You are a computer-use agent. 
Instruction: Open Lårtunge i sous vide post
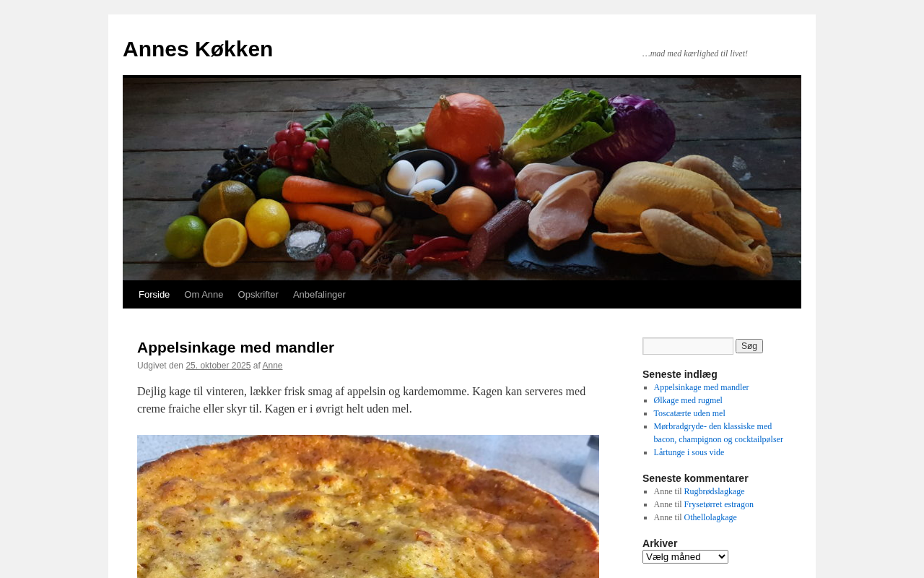tap(689, 452)
